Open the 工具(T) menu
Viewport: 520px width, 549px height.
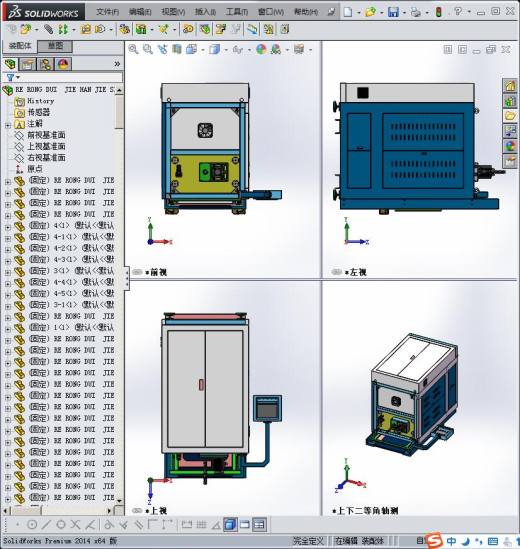[x=237, y=12]
